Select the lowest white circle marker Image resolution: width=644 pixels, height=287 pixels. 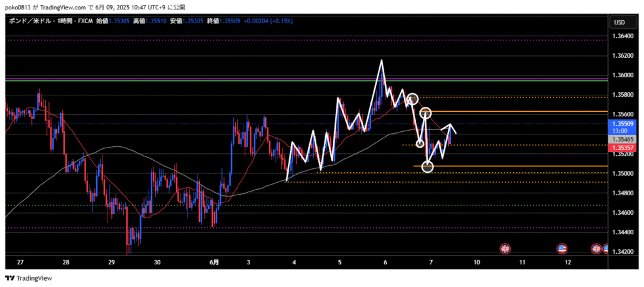[428, 166]
